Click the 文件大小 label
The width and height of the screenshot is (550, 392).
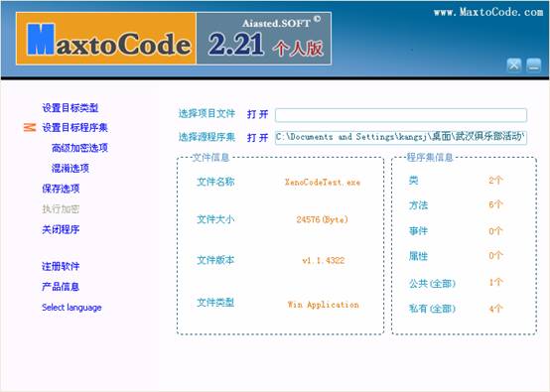click(x=215, y=219)
